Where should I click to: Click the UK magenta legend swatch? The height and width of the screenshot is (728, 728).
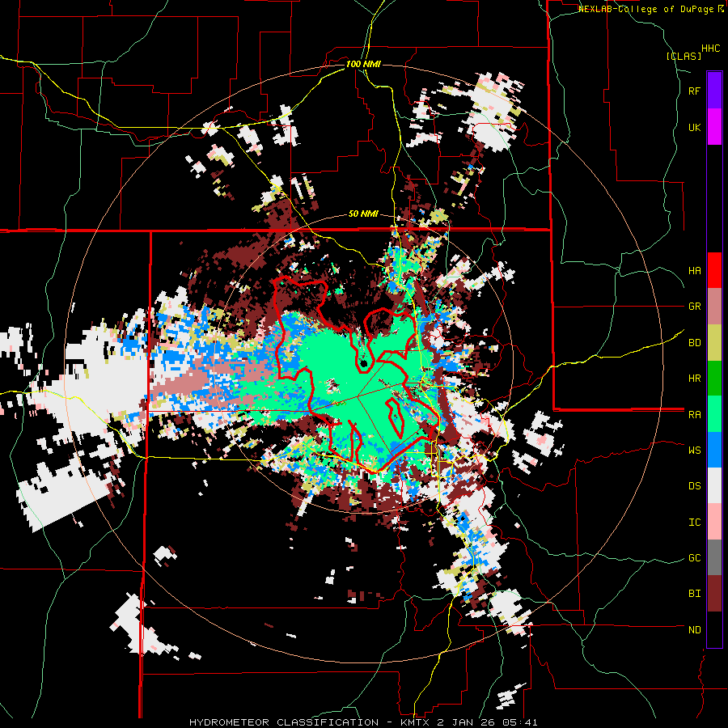click(x=714, y=126)
